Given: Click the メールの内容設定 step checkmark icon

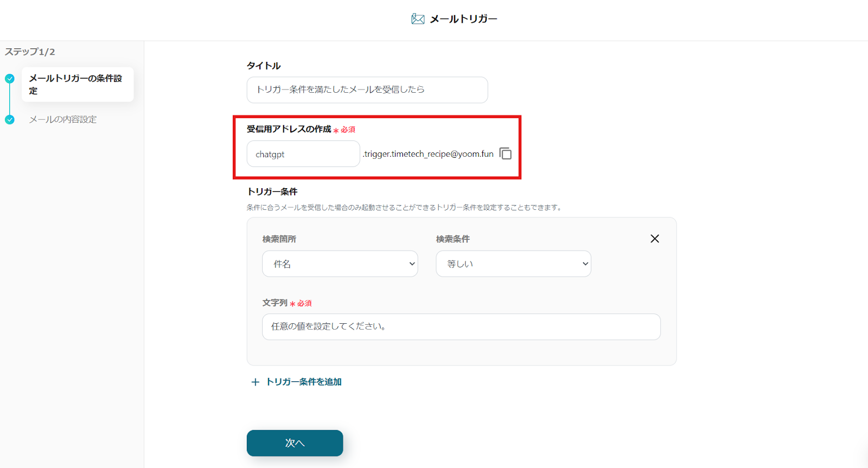Looking at the screenshot, I should [10, 119].
